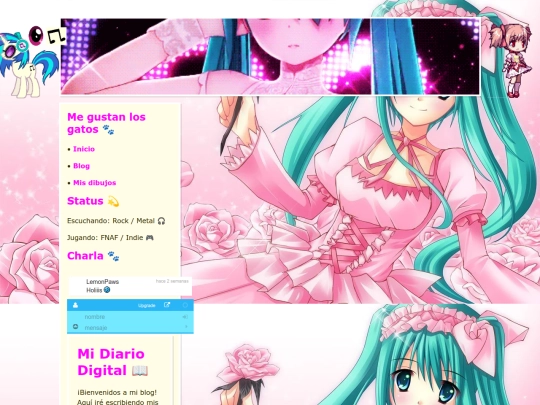Click the 'Escuchando: Rock / Metal' status text

pos(116,221)
